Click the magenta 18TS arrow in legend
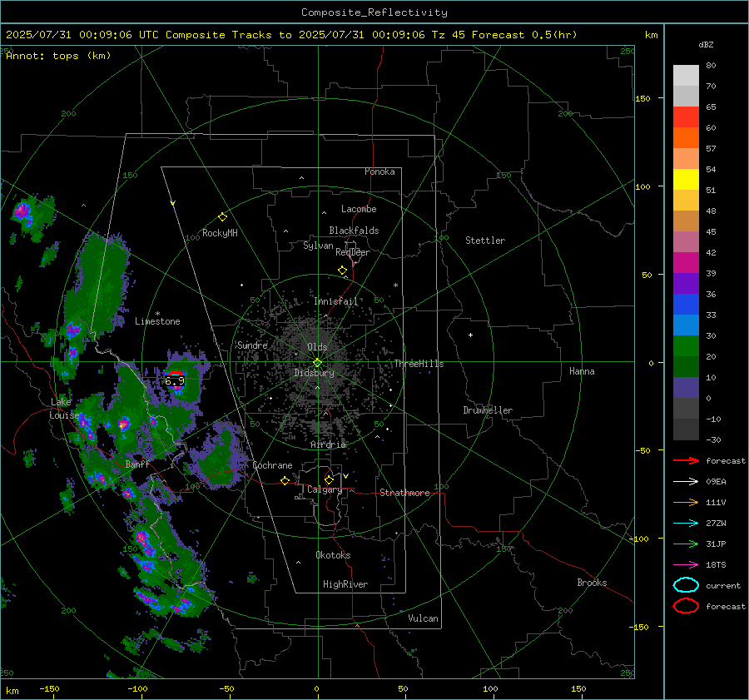Image resolution: width=749 pixels, height=700 pixels. tap(686, 565)
